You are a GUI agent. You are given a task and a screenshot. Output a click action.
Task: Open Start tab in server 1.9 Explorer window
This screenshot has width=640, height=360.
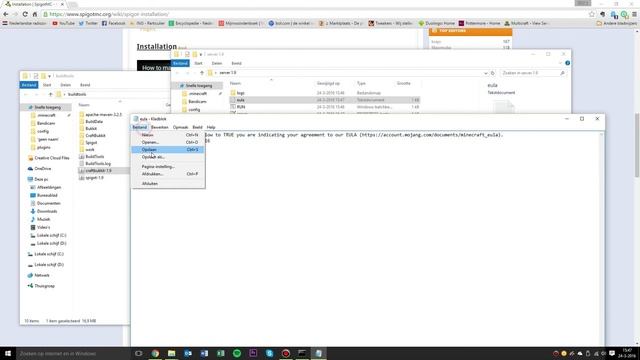pos(198,63)
